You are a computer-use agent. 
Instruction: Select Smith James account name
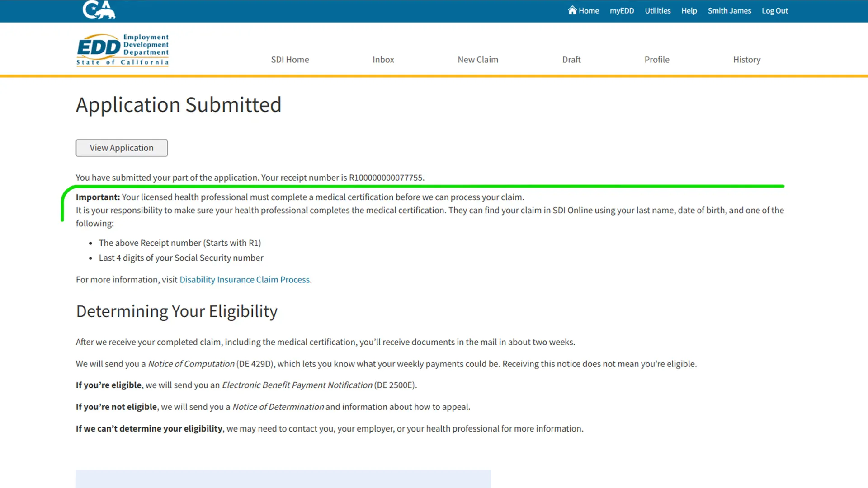[x=729, y=11]
